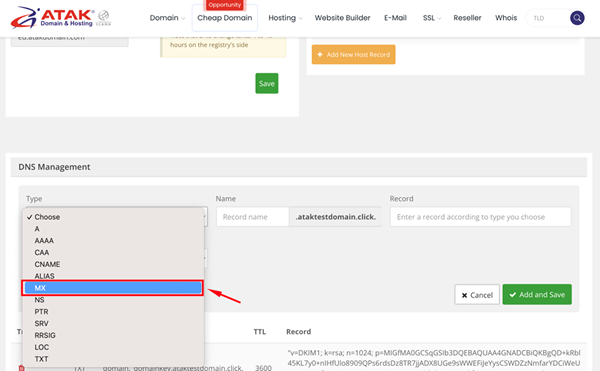
Task: Select PTR record type
Action: coord(112,312)
